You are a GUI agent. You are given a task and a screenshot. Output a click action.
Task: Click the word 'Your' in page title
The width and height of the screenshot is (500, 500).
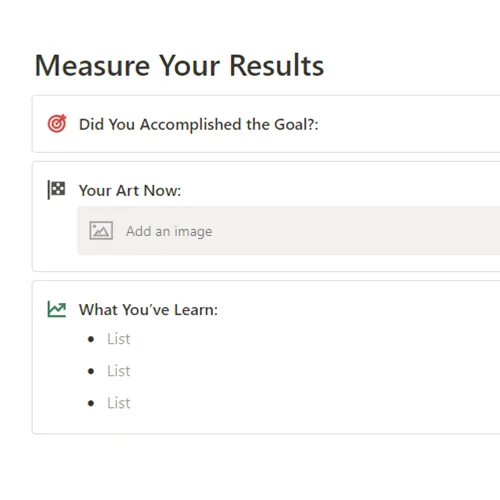(189, 65)
